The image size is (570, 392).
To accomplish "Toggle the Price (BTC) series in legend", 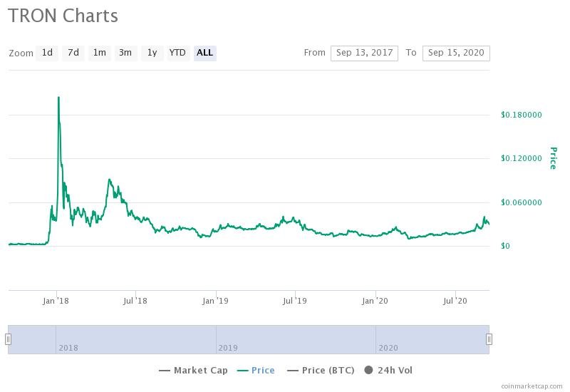I will 321,371.
